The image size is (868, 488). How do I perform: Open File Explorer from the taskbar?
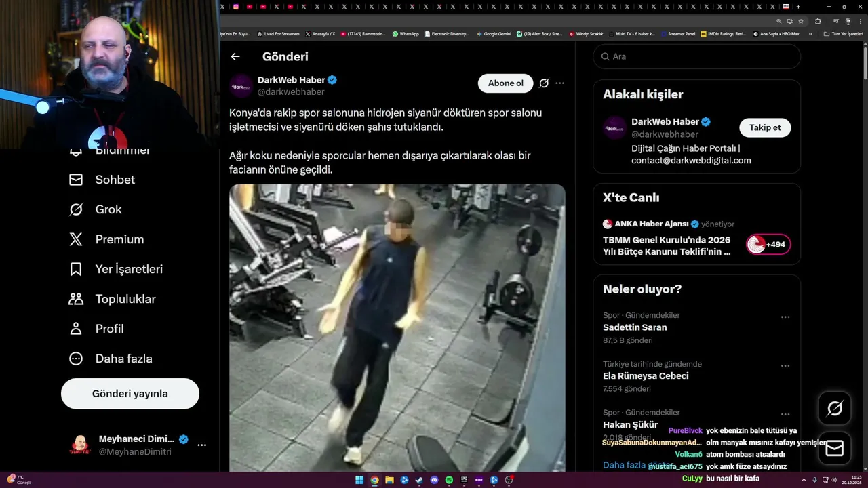coord(389,481)
